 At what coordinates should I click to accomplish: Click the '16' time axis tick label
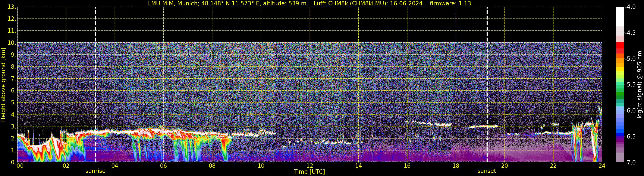pos(407,166)
